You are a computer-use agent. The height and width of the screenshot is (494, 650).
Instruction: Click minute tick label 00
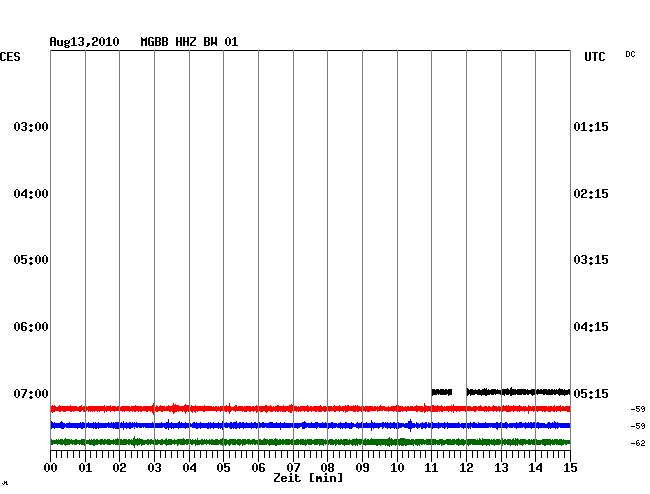[51, 467]
